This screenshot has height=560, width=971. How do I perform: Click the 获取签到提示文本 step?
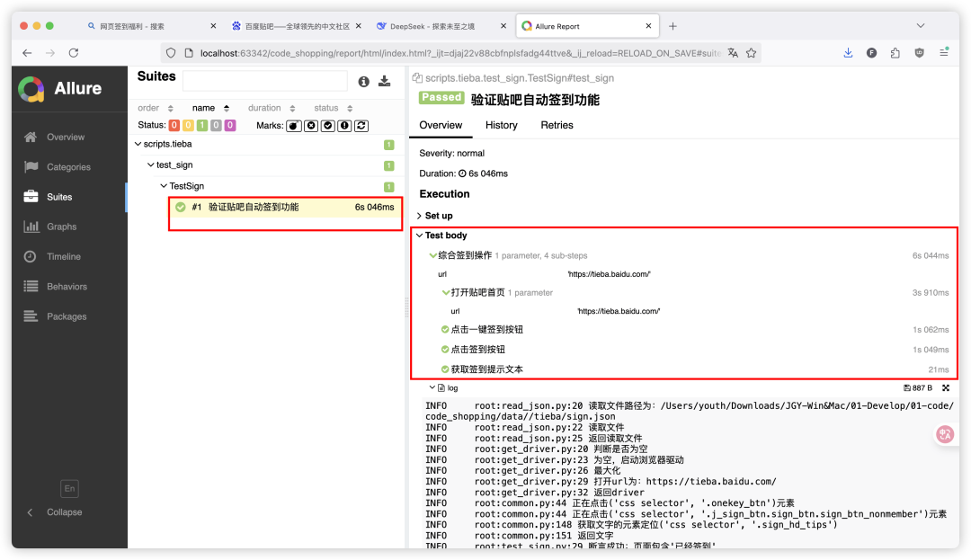tap(486, 369)
